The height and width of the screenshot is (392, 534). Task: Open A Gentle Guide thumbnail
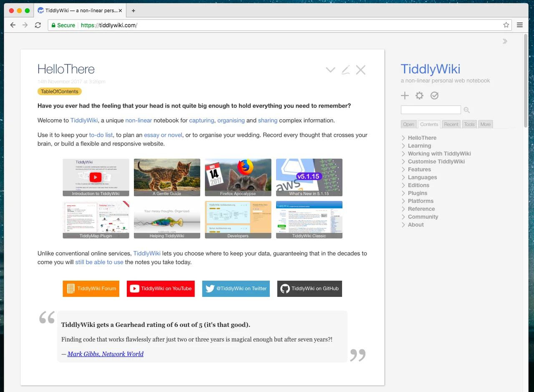click(167, 177)
